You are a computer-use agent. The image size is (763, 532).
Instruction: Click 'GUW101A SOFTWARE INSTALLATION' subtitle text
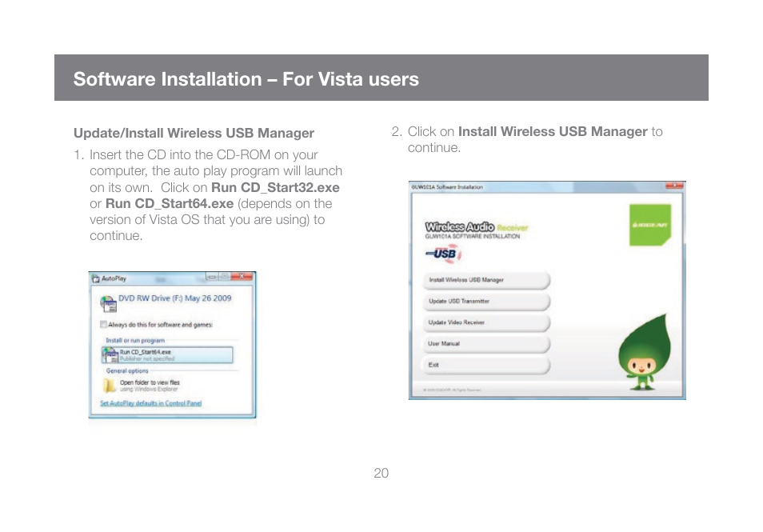473,237
